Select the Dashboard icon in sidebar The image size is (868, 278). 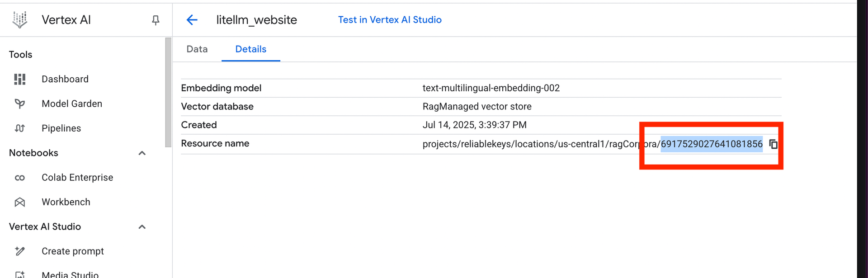pos(20,79)
